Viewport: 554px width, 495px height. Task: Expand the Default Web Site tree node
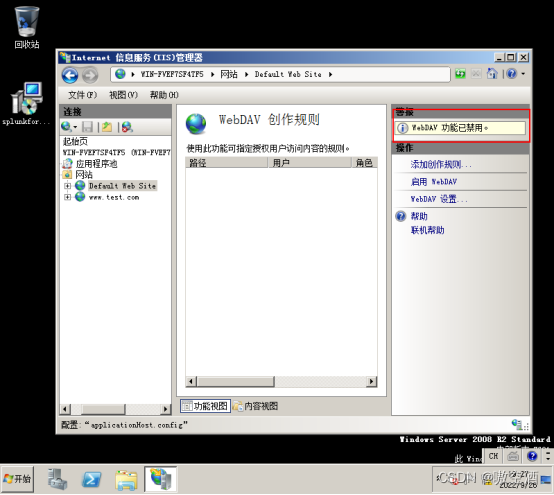[x=67, y=186]
